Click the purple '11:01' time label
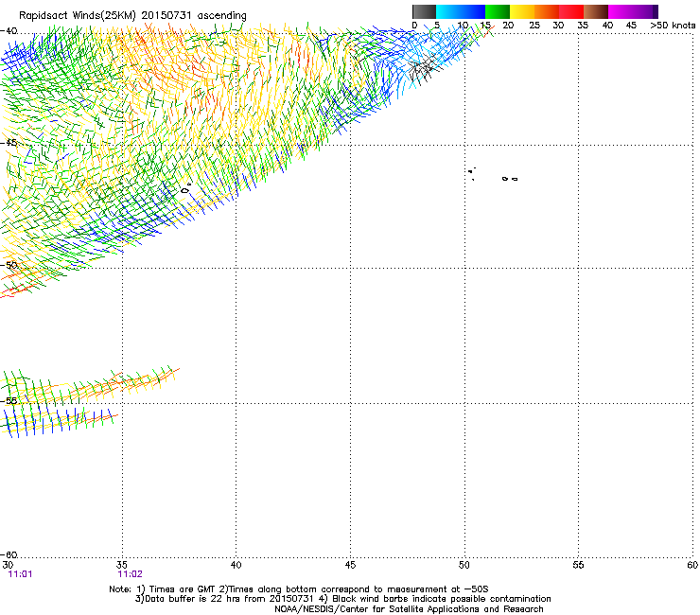700x615 pixels. point(20,574)
